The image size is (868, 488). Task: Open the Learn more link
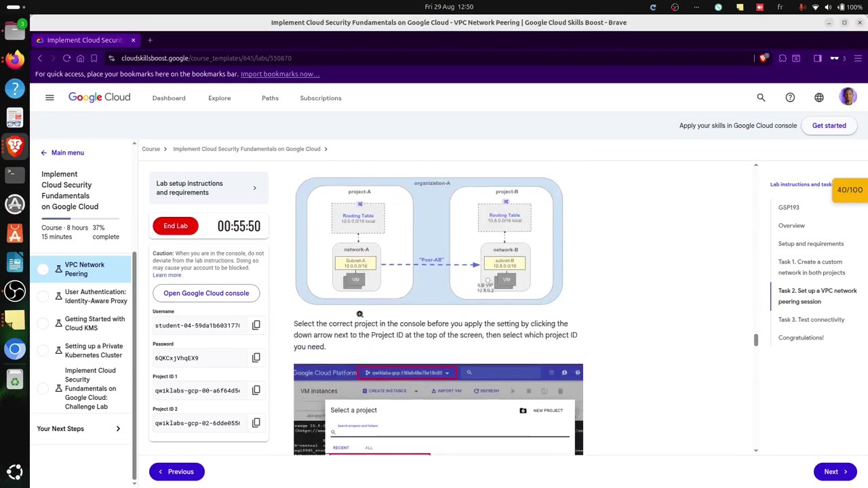tap(167, 274)
